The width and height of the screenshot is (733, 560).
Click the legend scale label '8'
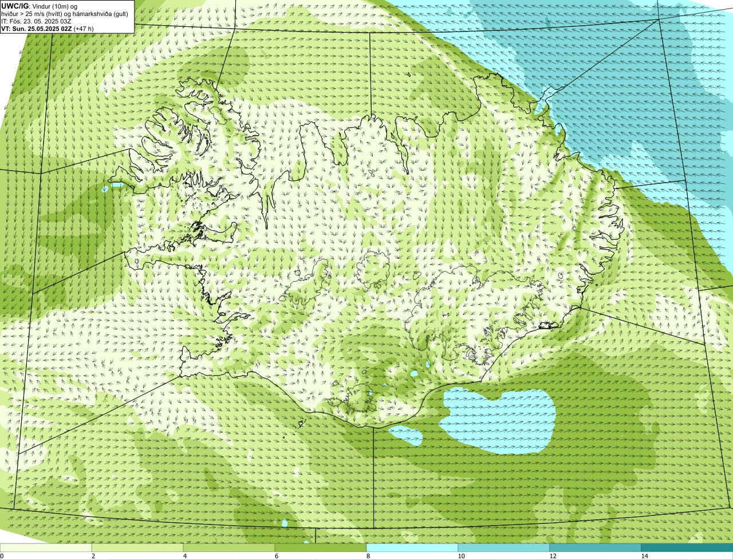pos(367,556)
